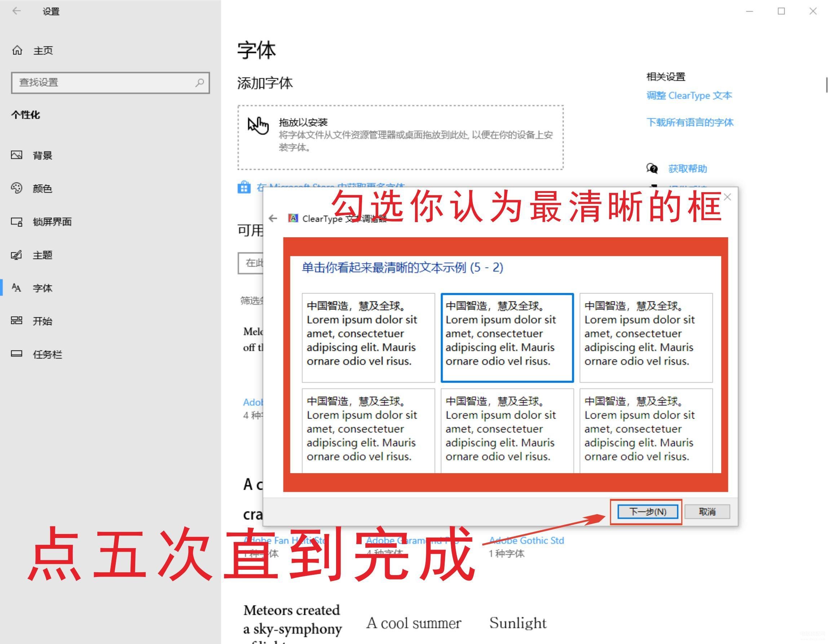Open 背景 settings page
829x644 pixels.
pos(110,155)
